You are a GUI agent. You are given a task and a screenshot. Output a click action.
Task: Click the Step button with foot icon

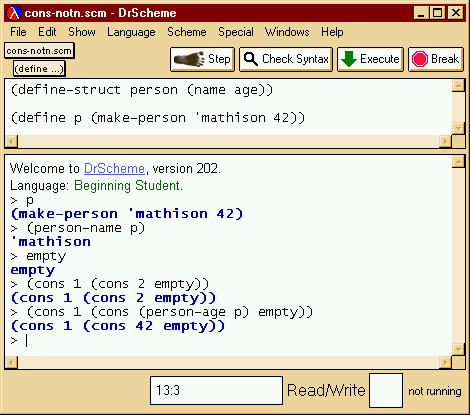click(x=202, y=59)
